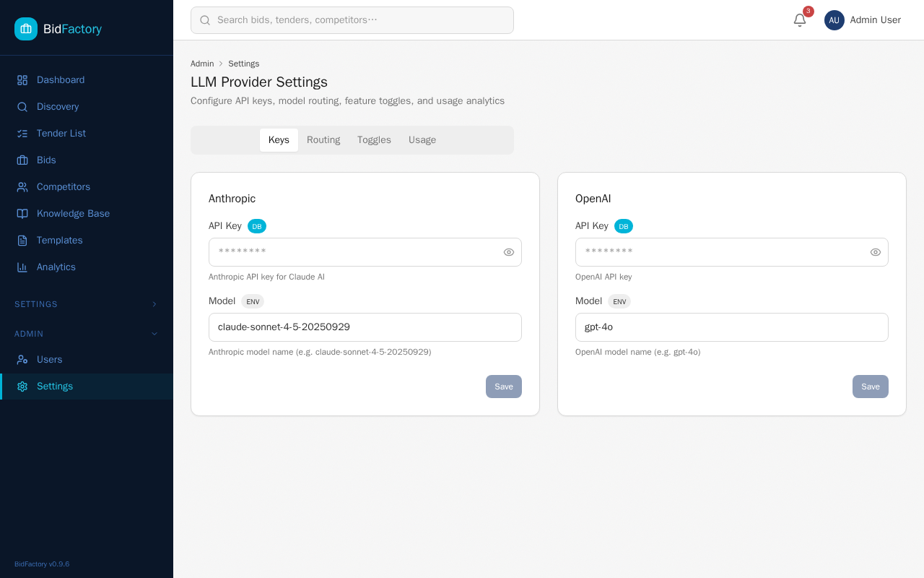
Task: Click the AU avatar circle
Action: [834, 20]
